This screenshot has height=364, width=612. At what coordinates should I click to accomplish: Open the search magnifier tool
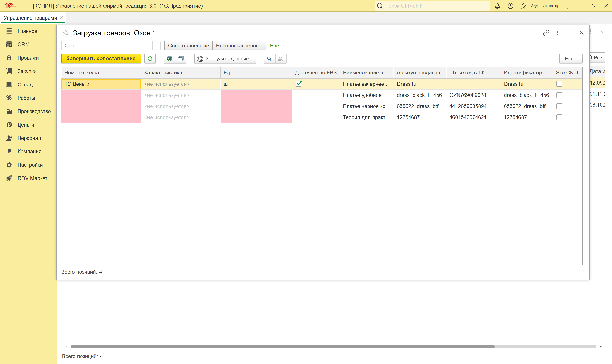click(269, 59)
